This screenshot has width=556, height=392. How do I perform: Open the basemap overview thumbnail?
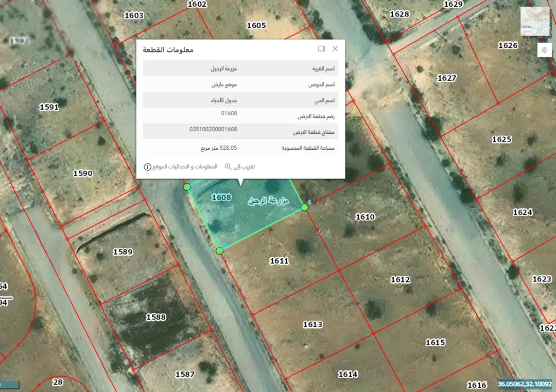(535, 21)
